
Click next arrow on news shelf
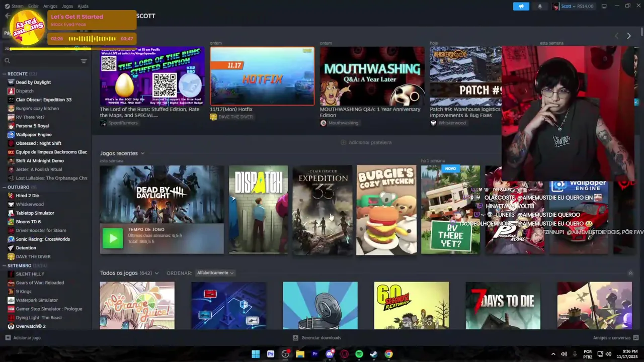click(x=628, y=36)
